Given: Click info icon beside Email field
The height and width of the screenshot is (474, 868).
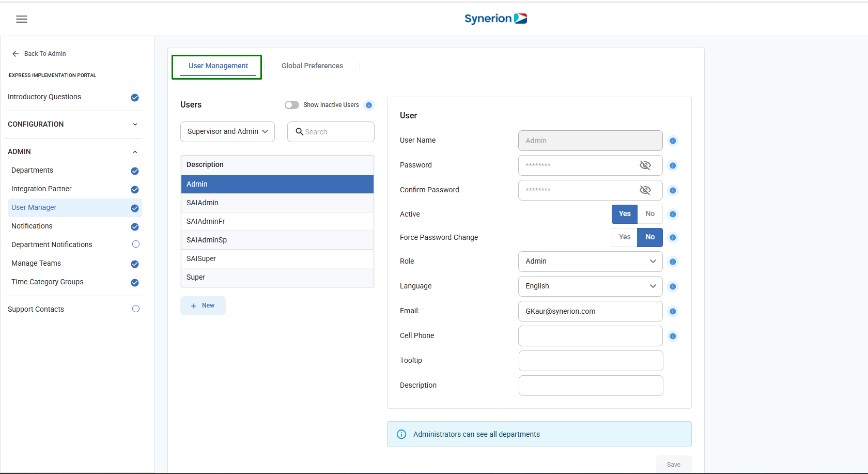Looking at the screenshot, I should 673,311.
